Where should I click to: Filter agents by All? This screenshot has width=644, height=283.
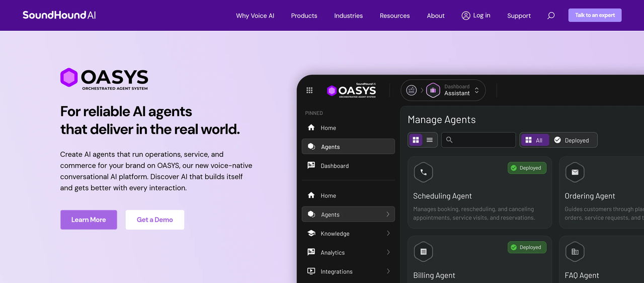tap(534, 140)
